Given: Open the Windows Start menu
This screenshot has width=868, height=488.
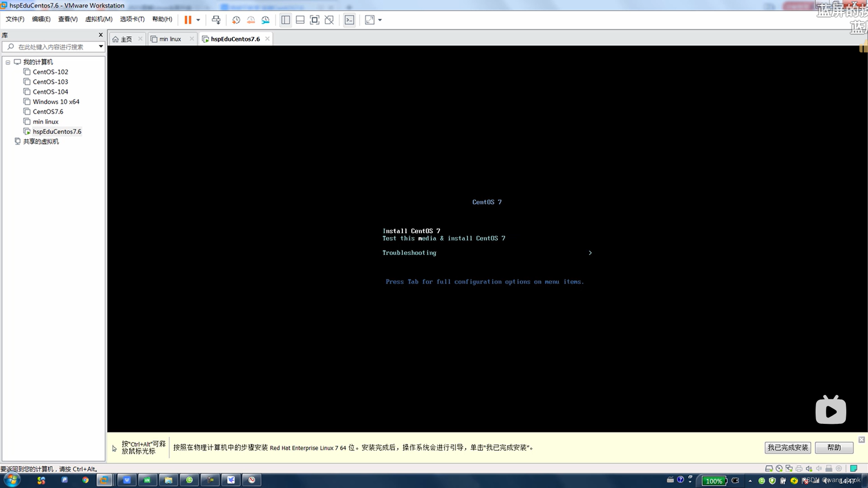Looking at the screenshot, I should (12, 480).
